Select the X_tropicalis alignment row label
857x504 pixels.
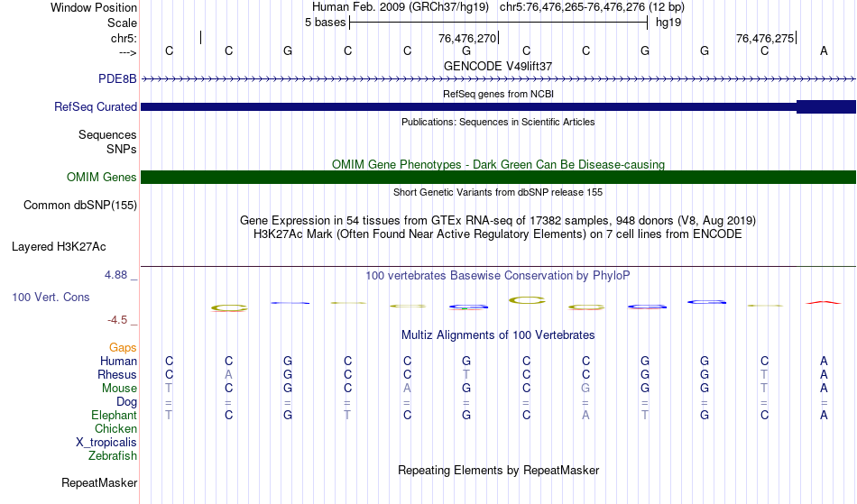[106, 443]
